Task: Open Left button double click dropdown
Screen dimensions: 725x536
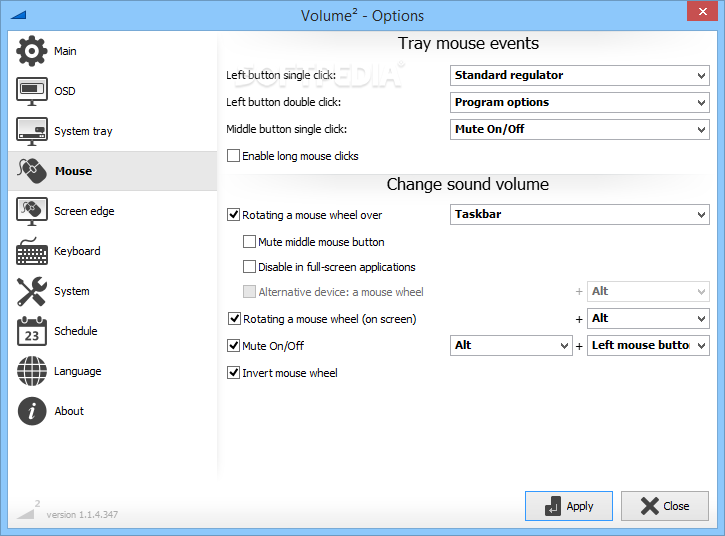Action: [580, 102]
